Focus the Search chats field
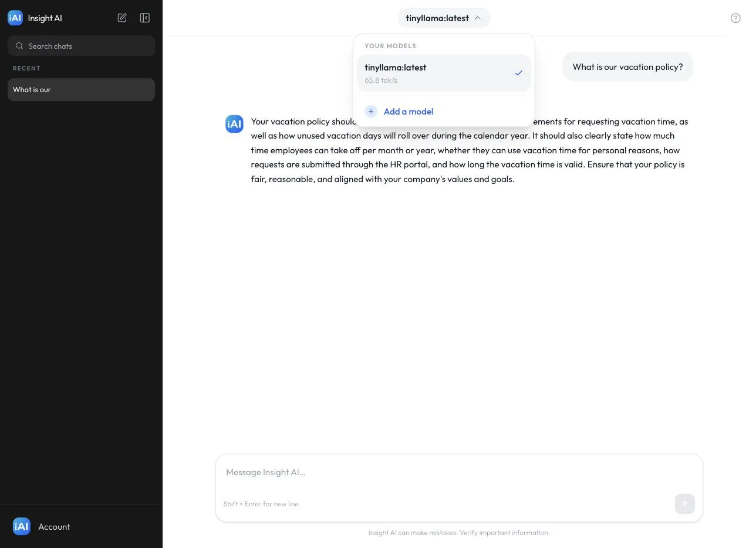The image size is (756, 548). pyautogui.click(x=81, y=46)
